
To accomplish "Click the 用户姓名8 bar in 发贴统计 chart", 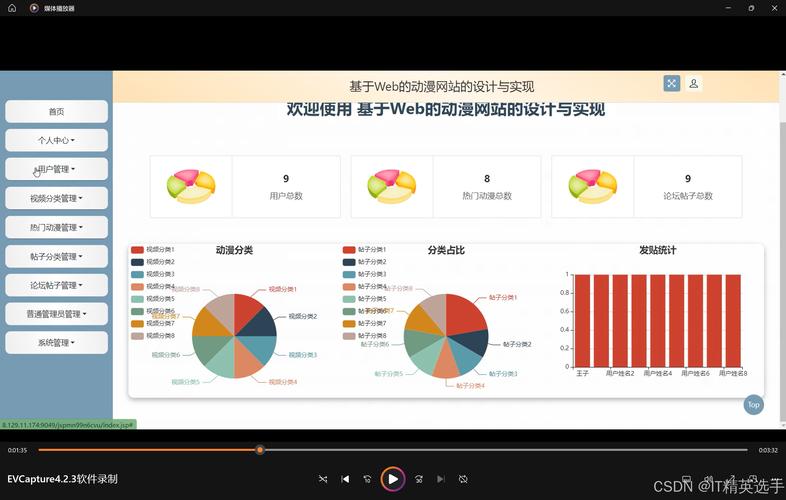I will (733, 320).
